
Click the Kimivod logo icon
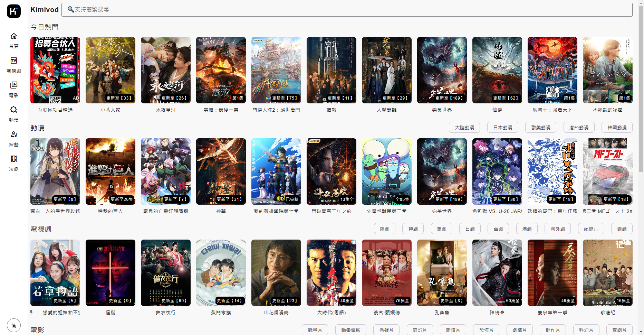(14, 11)
